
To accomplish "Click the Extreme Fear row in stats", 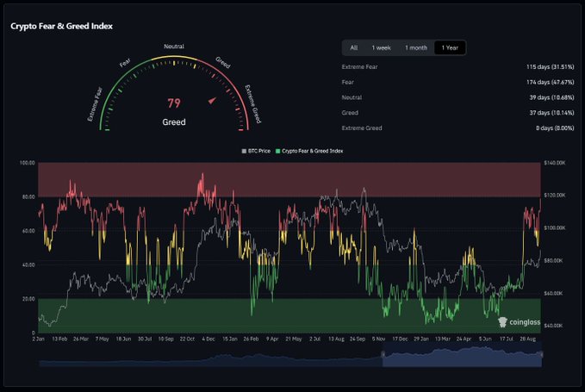I will click(x=457, y=66).
